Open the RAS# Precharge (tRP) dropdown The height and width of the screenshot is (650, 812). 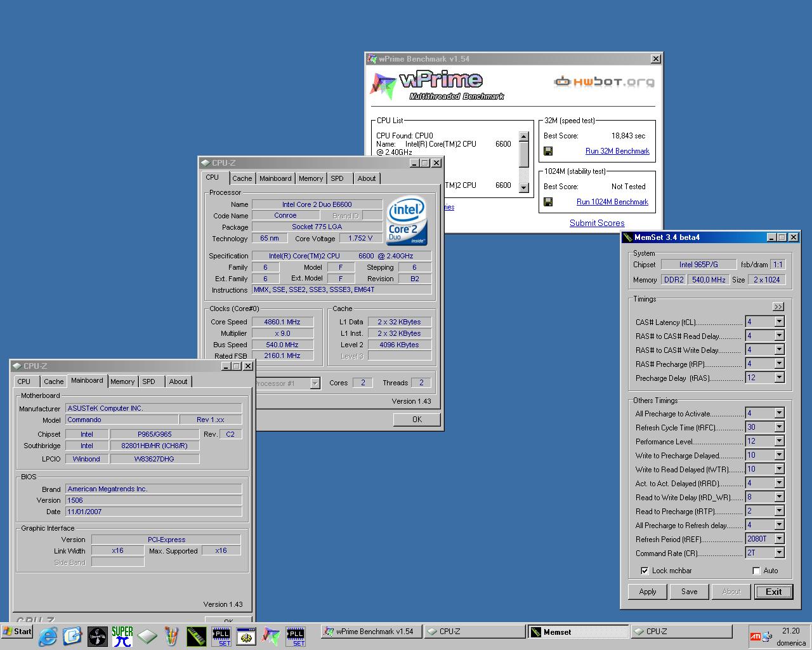point(779,364)
